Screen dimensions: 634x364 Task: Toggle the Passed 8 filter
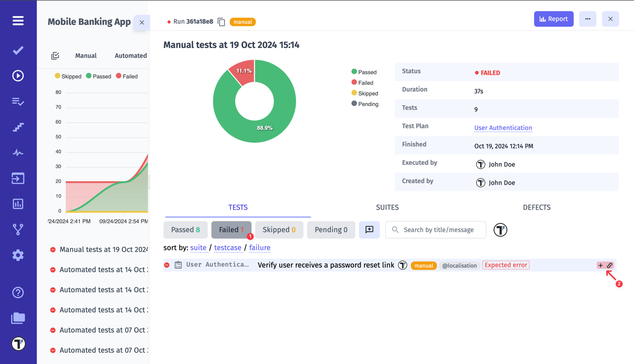point(185,229)
